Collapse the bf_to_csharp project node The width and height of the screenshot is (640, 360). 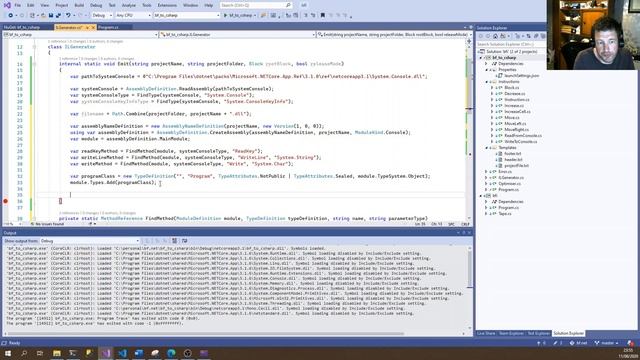point(481,58)
